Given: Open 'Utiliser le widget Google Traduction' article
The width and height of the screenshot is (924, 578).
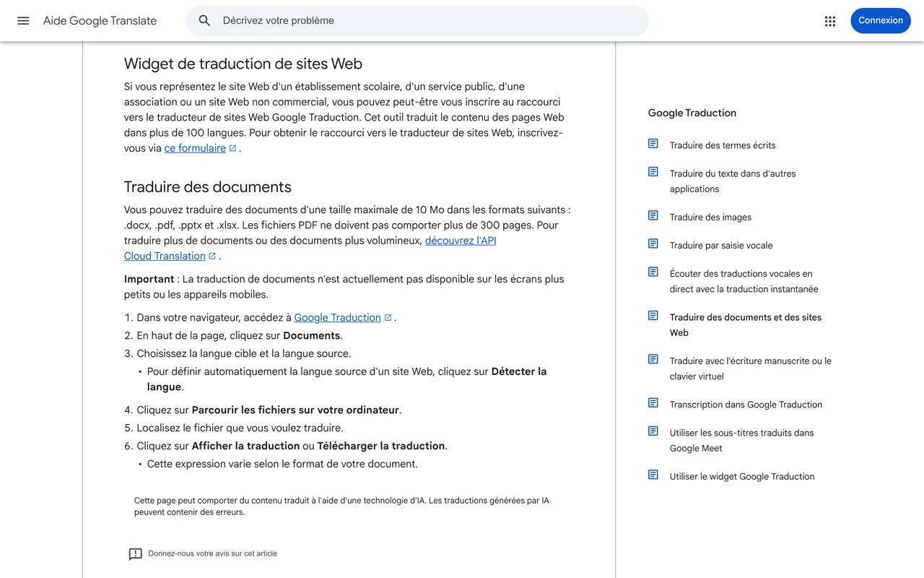Looking at the screenshot, I should click(x=742, y=477).
